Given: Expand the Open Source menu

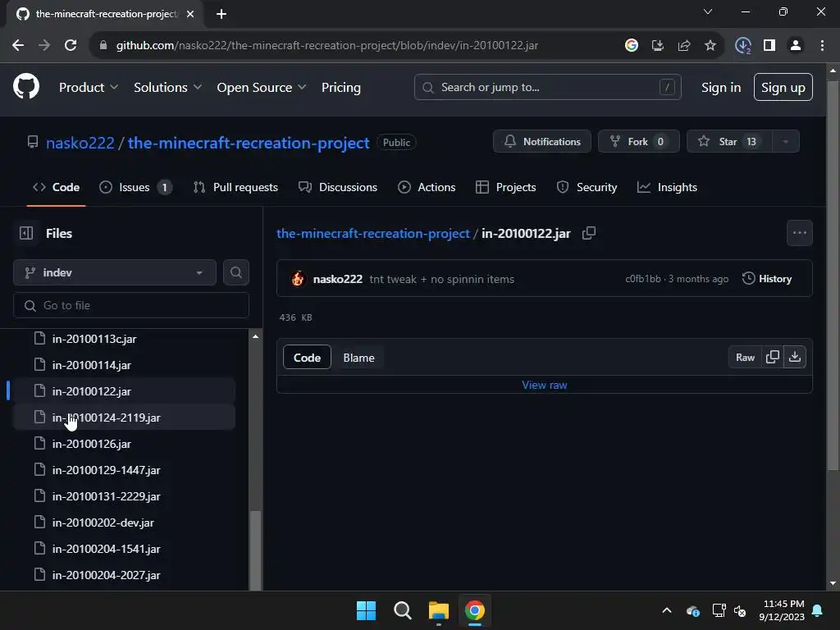Looking at the screenshot, I should 262,87.
